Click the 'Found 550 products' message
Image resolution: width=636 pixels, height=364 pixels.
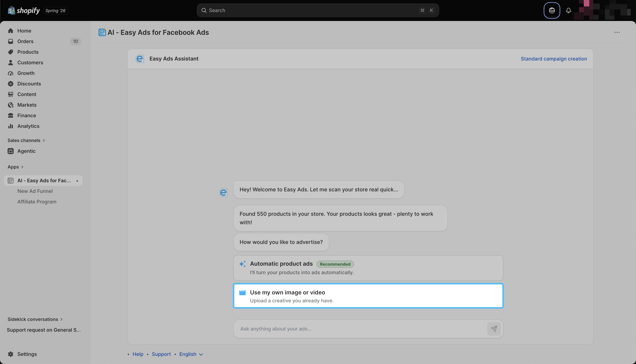click(340, 218)
